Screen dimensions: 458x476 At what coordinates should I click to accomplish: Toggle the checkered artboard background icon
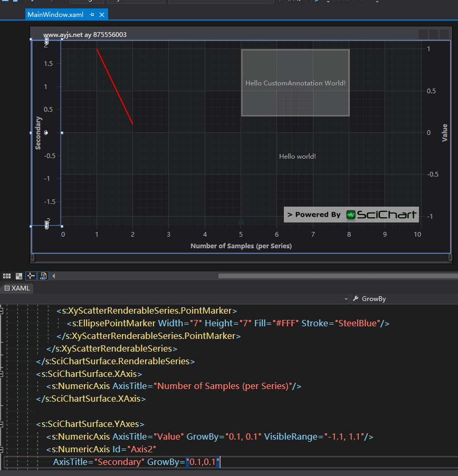(x=19, y=276)
